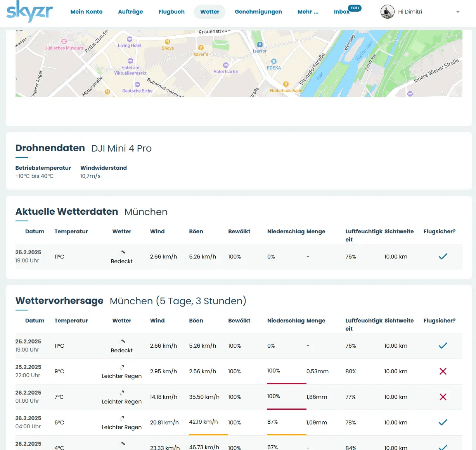
Task: Click Datum header in Wettervorhersage table
Action: [x=35, y=321]
